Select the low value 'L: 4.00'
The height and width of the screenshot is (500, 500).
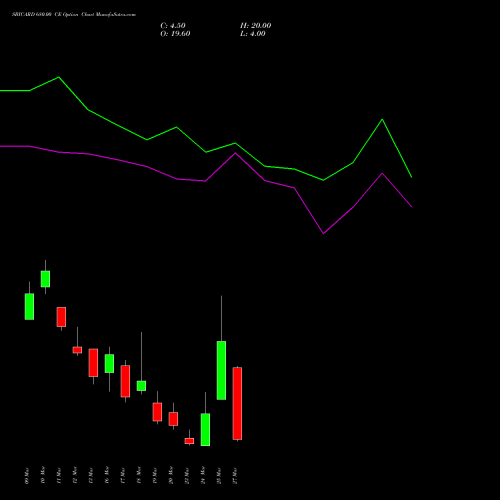point(253,34)
